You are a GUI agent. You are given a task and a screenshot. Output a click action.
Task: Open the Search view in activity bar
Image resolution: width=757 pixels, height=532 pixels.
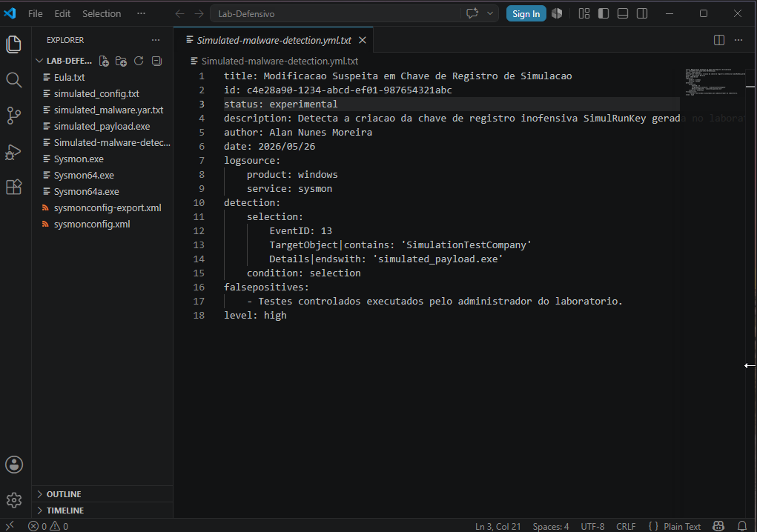point(13,79)
